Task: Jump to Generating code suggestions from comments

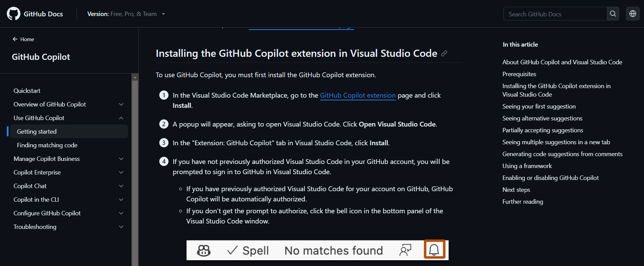Action: pos(563,154)
